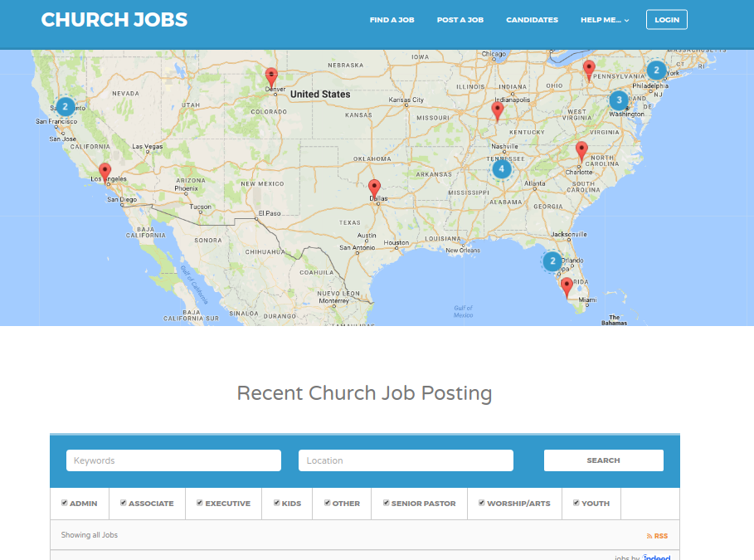The height and width of the screenshot is (560, 754).
Task: Click the red pin in south Florida
Action: [x=567, y=288]
